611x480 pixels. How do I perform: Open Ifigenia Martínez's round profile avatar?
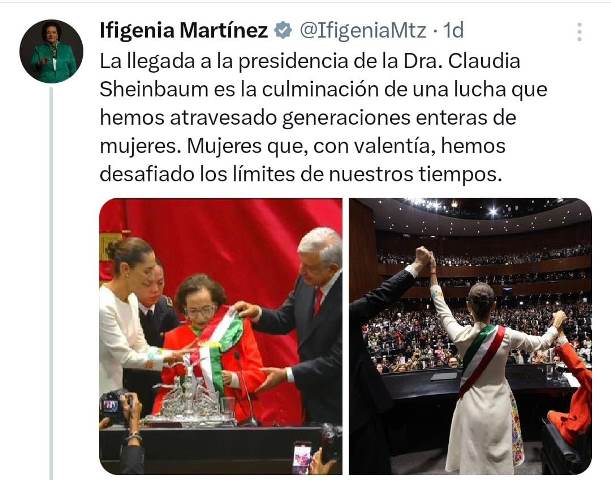[x=51, y=51]
